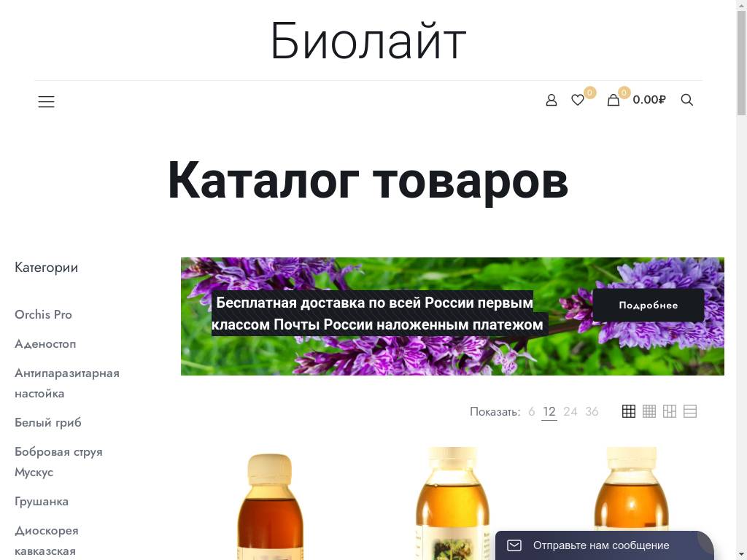Open the shopping cart bag icon

tap(614, 100)
